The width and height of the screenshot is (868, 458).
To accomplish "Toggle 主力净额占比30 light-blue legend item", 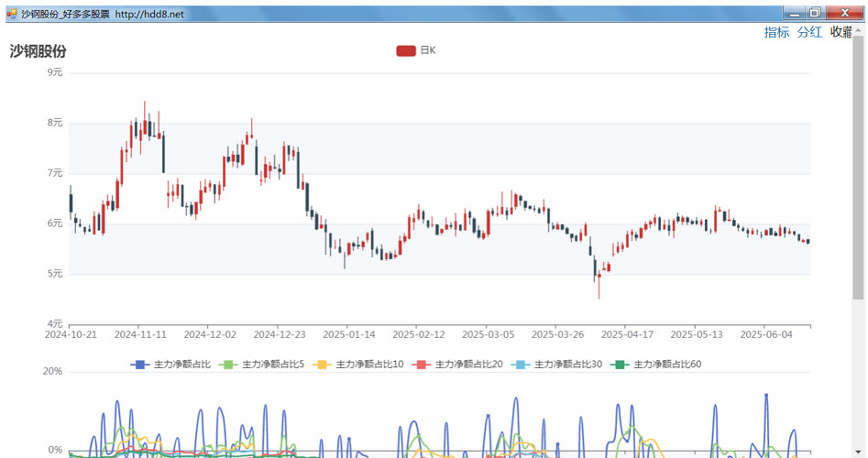I will click(x=556, y=365).
